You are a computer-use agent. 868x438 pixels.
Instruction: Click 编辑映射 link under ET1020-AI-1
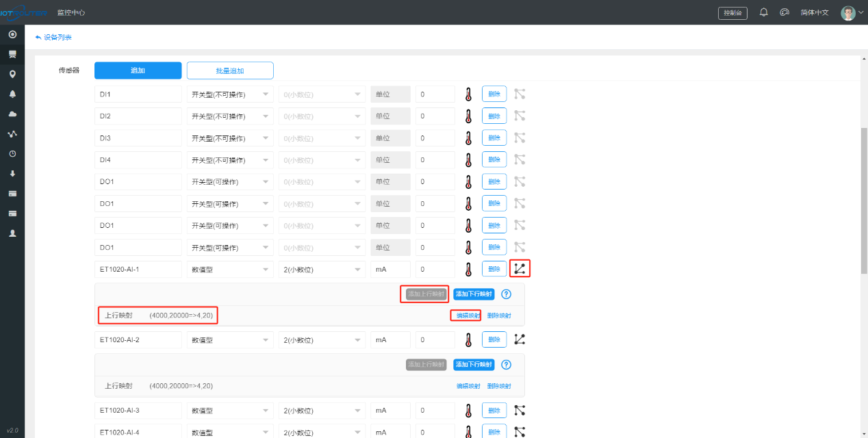coord(468,315)
